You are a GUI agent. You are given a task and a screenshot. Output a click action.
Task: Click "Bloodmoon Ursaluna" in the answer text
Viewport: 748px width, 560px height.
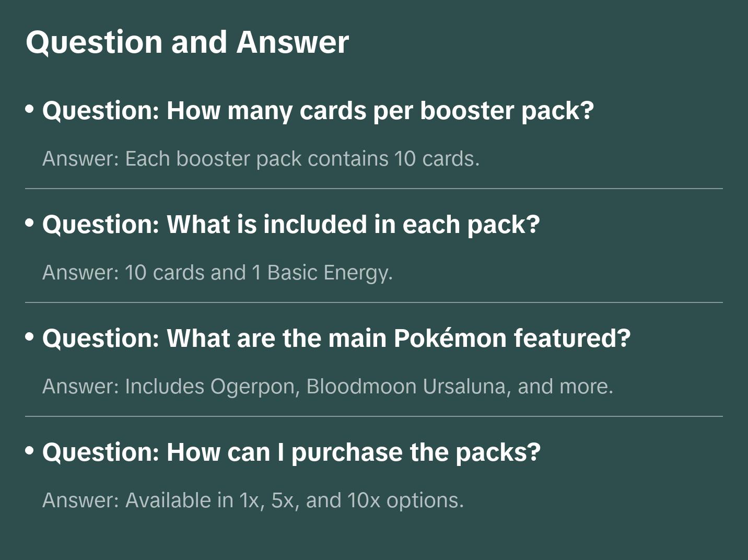[x=408, y=387]
